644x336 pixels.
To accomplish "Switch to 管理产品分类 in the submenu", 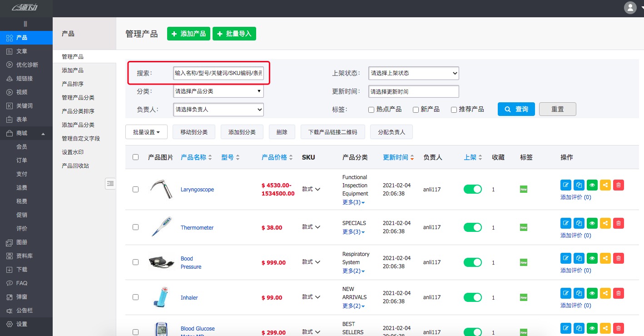I will click(x=80, y=98).
